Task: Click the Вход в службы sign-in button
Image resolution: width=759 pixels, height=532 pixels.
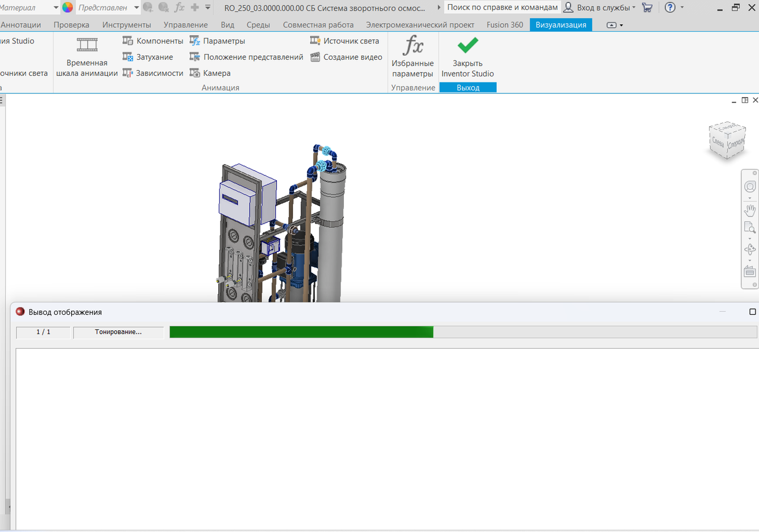Action: (603, 8)
